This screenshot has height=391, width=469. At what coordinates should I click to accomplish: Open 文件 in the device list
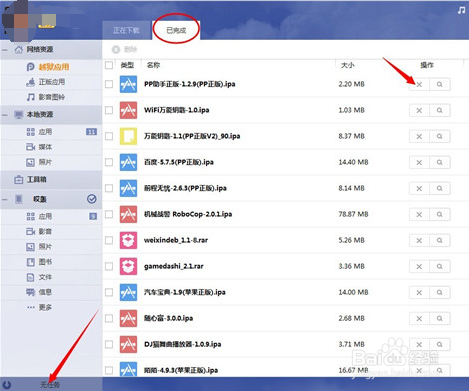(39, 277)
